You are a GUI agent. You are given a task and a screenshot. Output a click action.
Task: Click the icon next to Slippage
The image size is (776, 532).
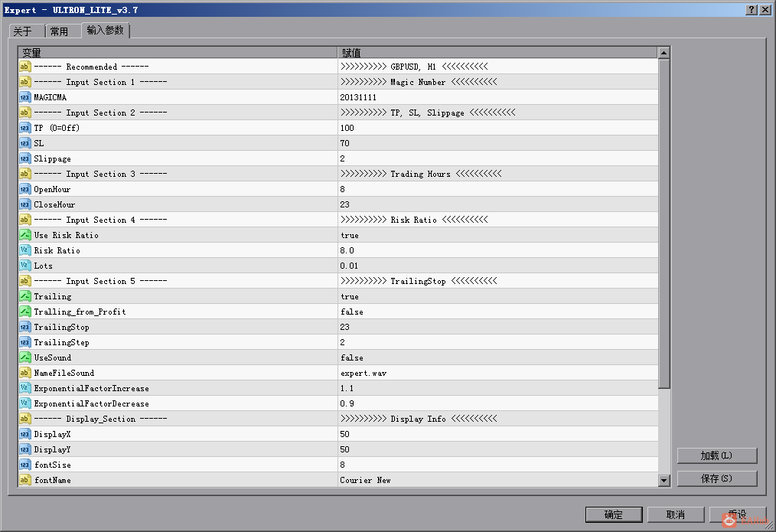[24, 158]
